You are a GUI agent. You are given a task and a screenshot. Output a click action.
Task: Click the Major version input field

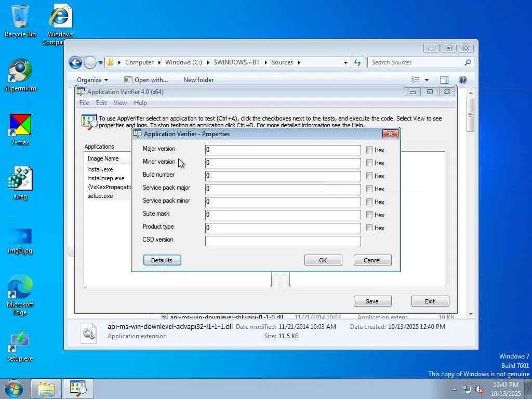[283, 150]
